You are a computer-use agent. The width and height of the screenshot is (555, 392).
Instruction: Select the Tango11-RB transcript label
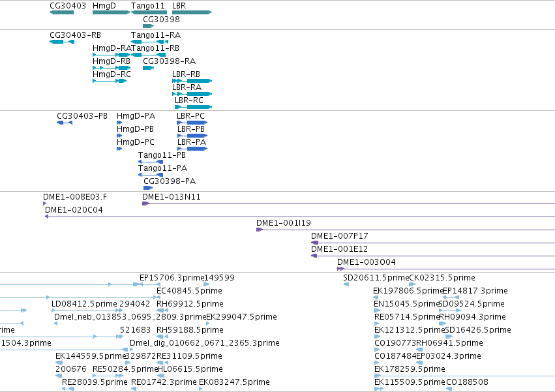pyautogui.click(x=155, y=48)
